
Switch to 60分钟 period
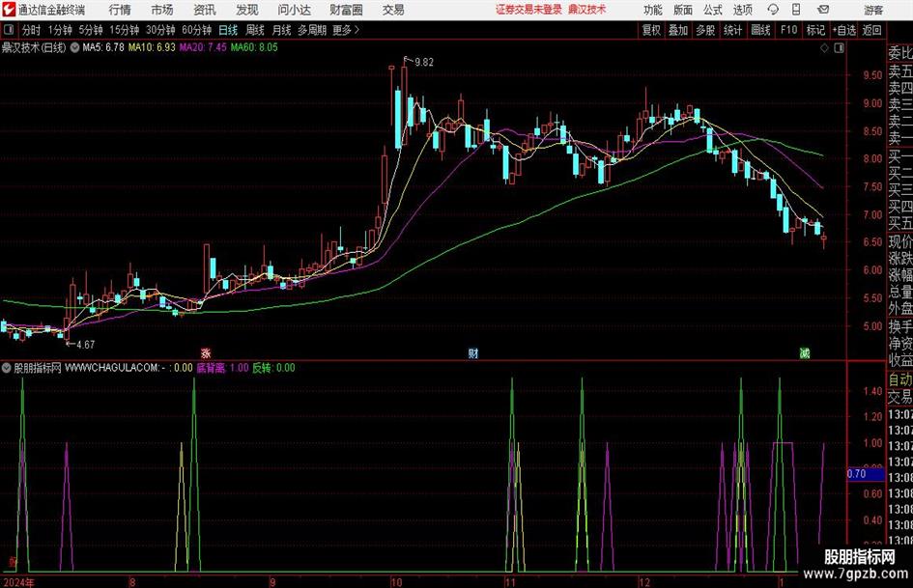[197, 30]
